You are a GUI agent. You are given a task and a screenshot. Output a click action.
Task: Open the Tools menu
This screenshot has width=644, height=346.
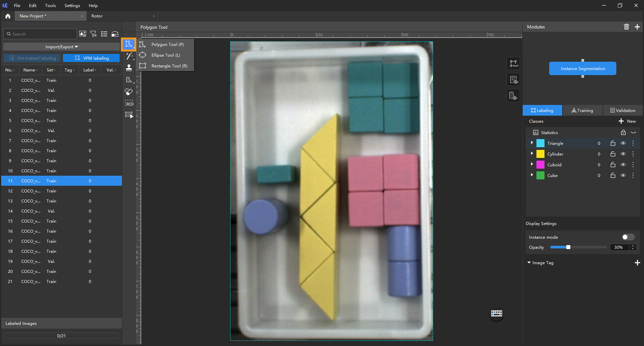click(50, 6)
